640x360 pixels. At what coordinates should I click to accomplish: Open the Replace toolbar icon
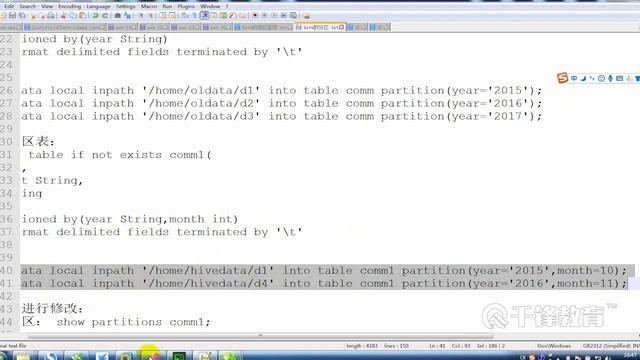(x=128, y=16)
